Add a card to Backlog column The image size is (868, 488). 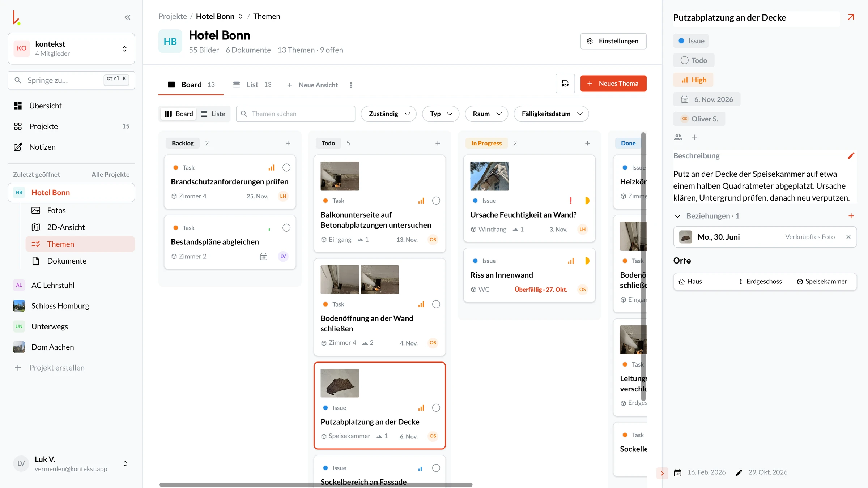(288, 143)
